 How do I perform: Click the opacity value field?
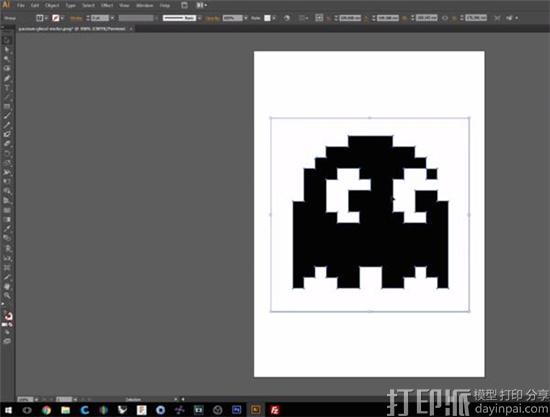pos(232,18)
